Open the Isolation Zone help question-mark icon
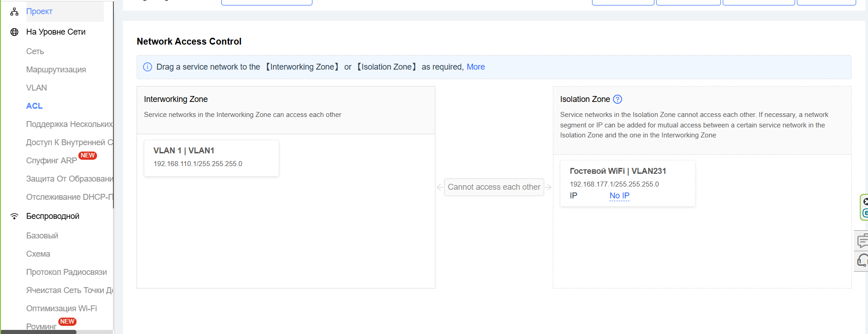This screenshot has width=868, height=334. (618, 99)
